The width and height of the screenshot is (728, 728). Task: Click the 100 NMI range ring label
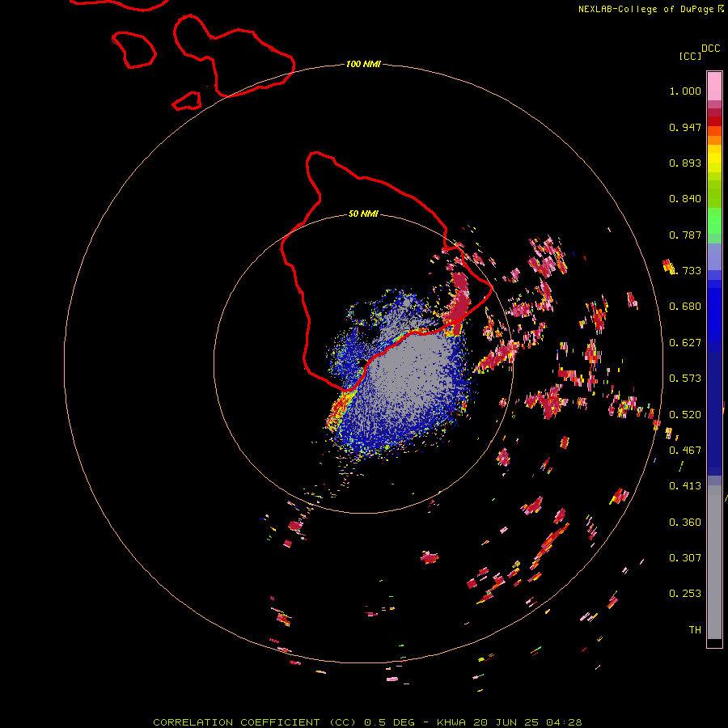pyautogui.click(x=363, y=64)
